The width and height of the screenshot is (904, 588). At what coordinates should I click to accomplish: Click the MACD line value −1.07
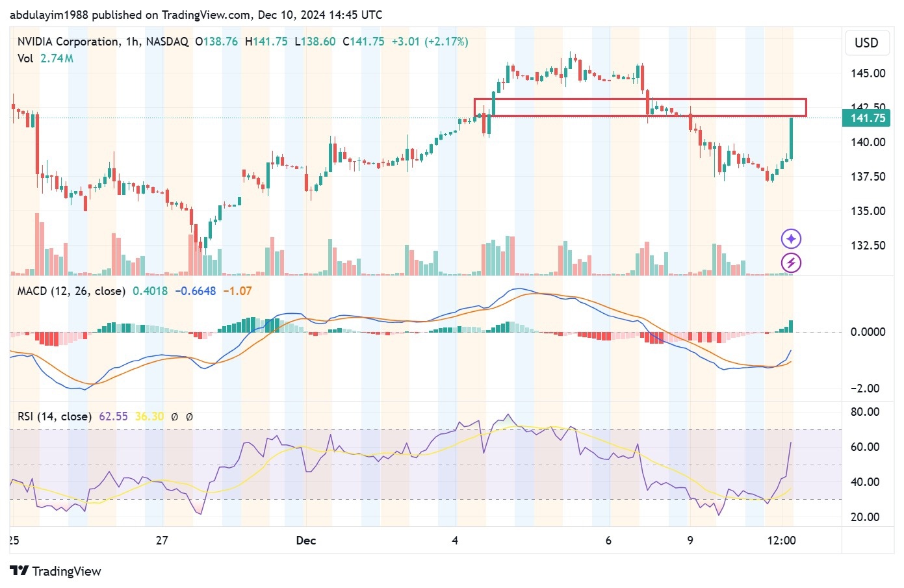[x=237, y=291]
